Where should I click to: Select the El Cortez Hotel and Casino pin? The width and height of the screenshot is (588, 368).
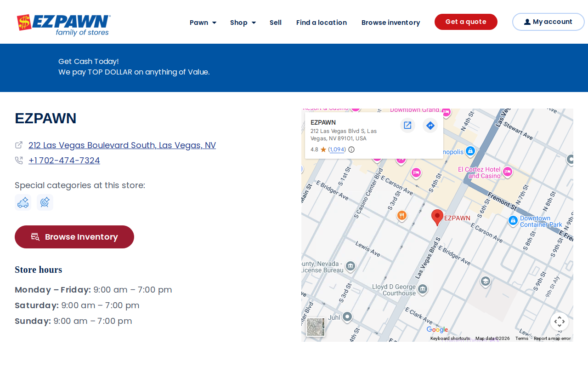[508, 172]
